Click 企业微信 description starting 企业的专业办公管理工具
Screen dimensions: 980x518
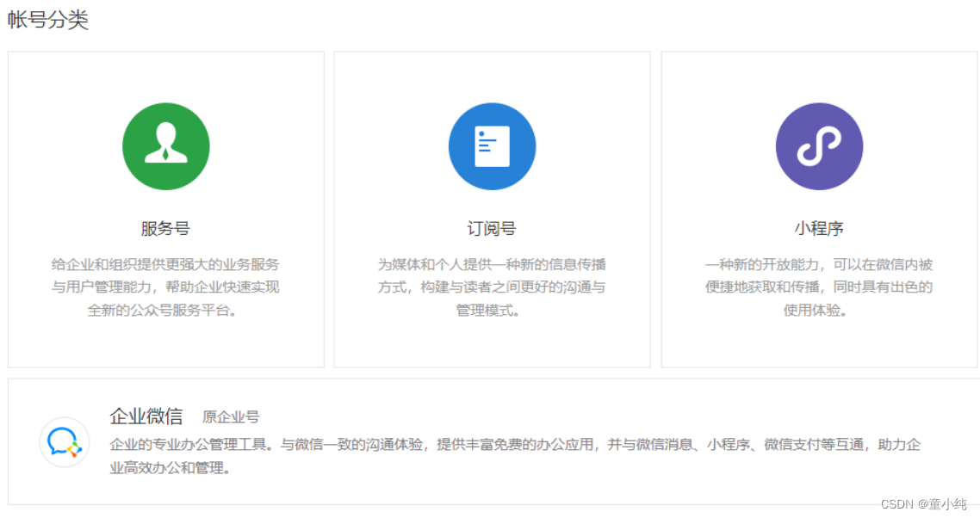point(515,455)
